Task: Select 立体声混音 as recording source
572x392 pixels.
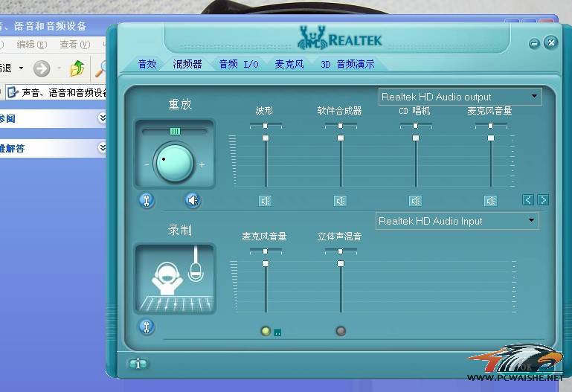Action: click(x=341, y=331)
